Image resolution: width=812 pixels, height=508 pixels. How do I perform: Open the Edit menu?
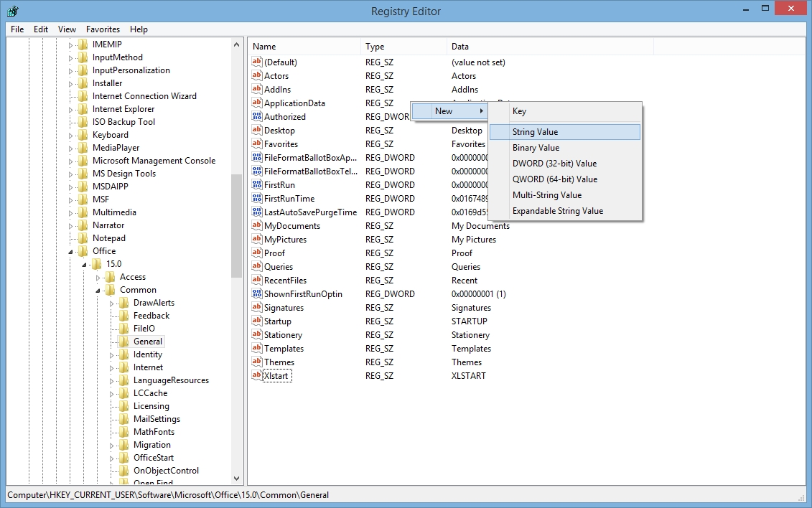(41, 29)
